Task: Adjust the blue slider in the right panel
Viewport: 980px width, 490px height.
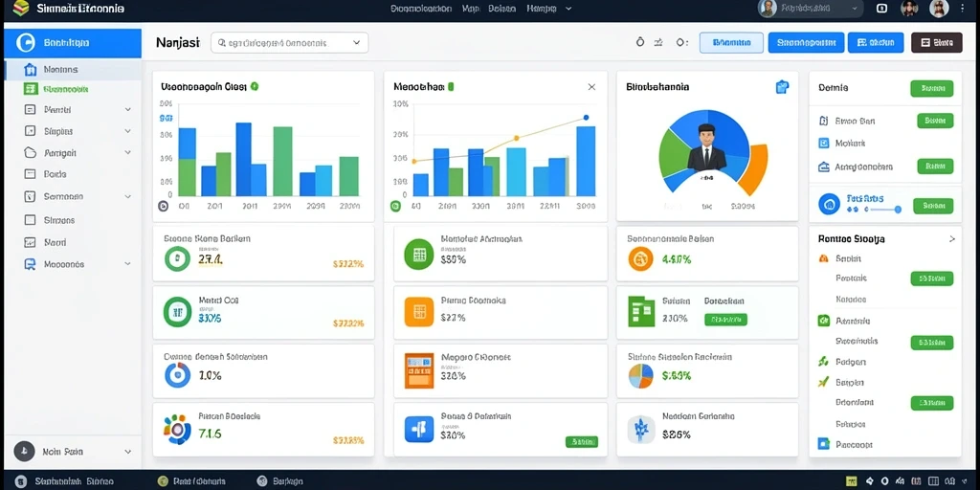Action: (874, 210)
